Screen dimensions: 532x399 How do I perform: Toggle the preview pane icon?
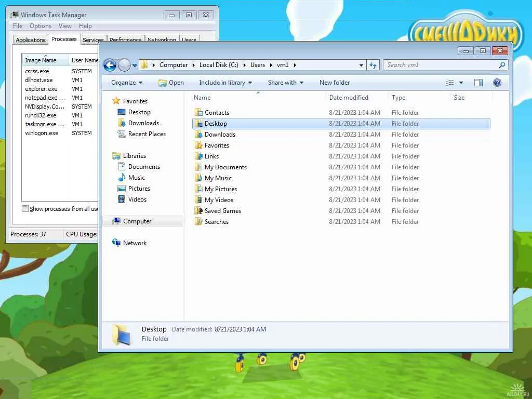coord(478,83)
